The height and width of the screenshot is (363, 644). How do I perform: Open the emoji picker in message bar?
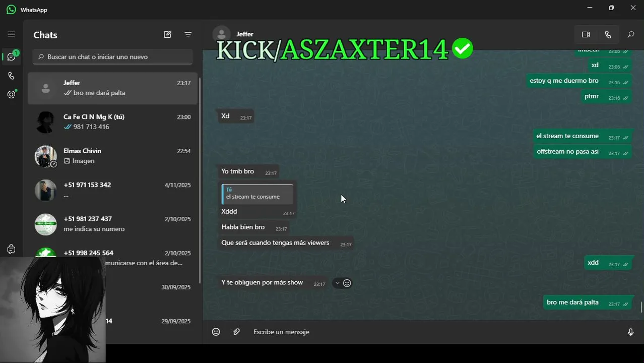216,332
